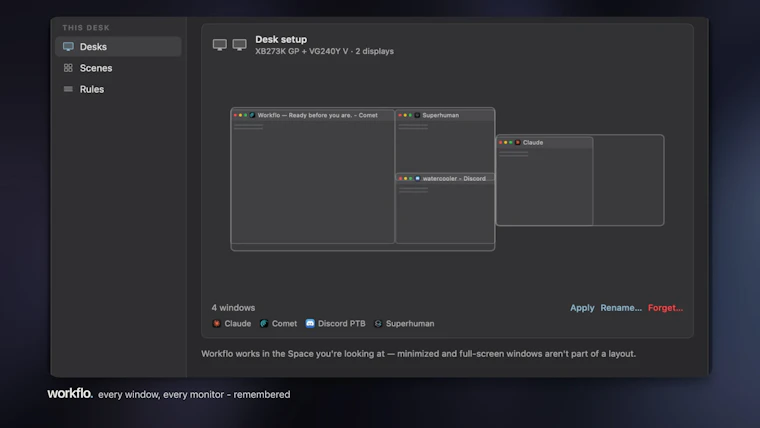Apply the Desk setup layout
The width and height of the screenshot is (760, 428).
click(x=582, y=308)
